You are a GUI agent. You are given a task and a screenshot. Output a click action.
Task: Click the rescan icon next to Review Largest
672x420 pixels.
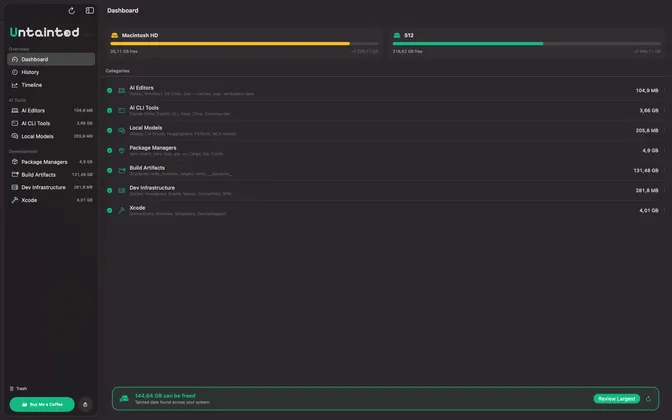point(648,399)
